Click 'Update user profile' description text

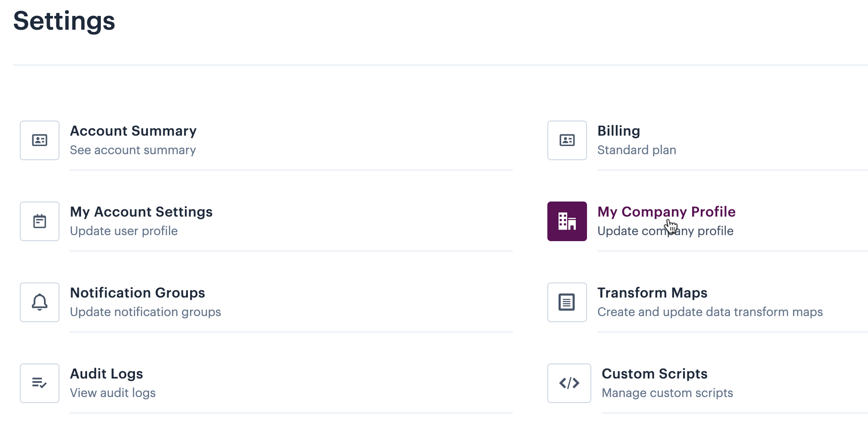[124, 231]
